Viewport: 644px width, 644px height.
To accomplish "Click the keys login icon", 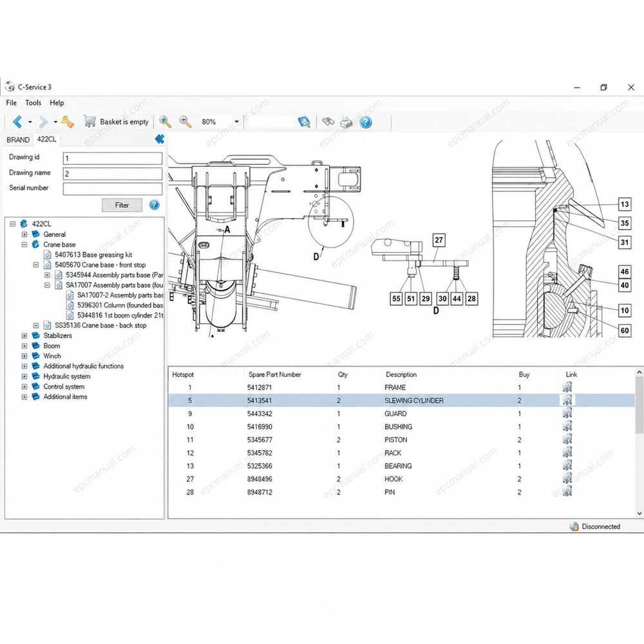I will [68, 122].
